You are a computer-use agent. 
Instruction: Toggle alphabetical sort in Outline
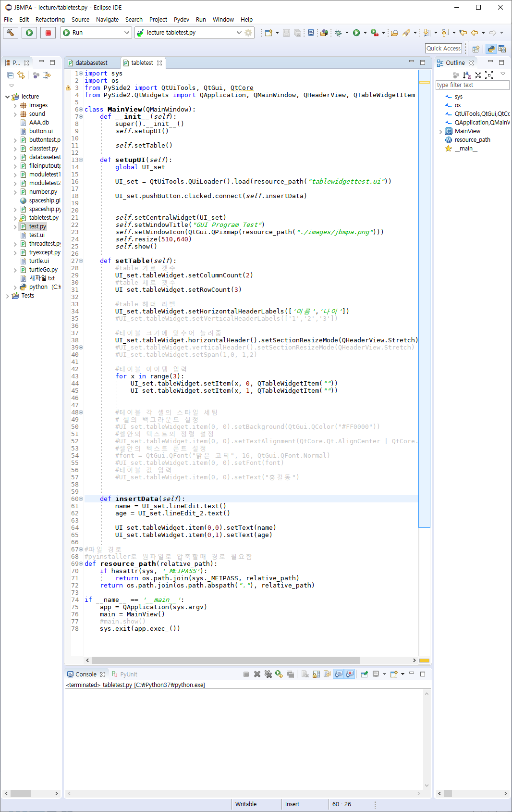(467, 75)
